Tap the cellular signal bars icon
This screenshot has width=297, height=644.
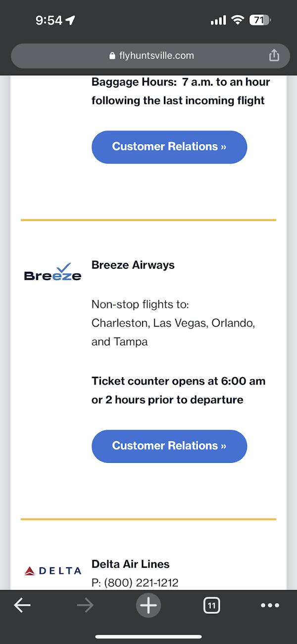[x=218, y=20]
